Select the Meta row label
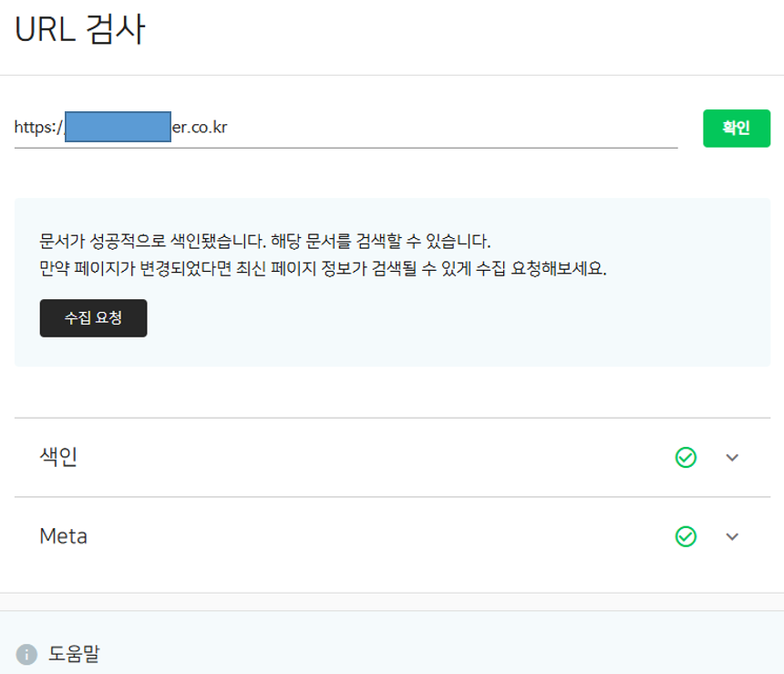784x674 pixels. [64, 536]
